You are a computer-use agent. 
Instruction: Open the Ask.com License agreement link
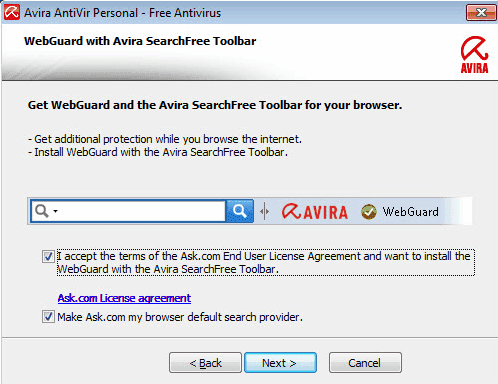click(124, 298)
